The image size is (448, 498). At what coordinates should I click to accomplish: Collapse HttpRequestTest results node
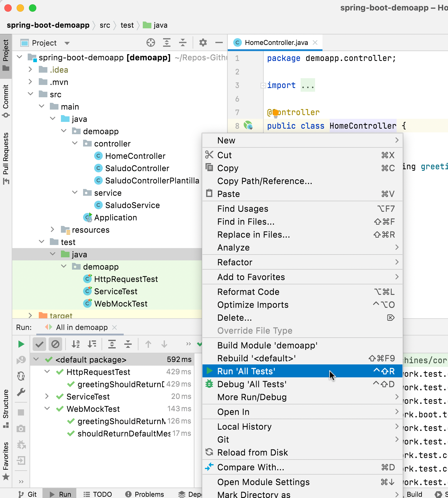(x=47, y=371)
